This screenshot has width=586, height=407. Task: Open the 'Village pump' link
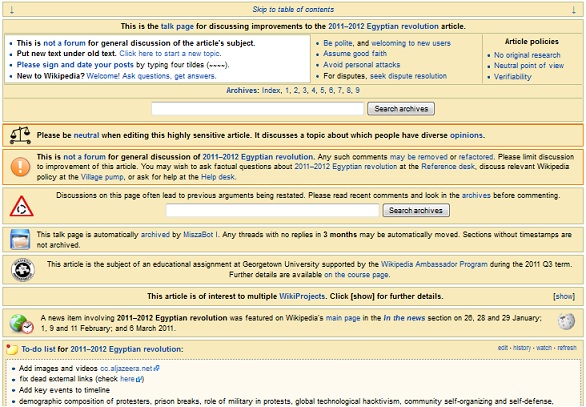pyautogui.click(x=102, y=177)
